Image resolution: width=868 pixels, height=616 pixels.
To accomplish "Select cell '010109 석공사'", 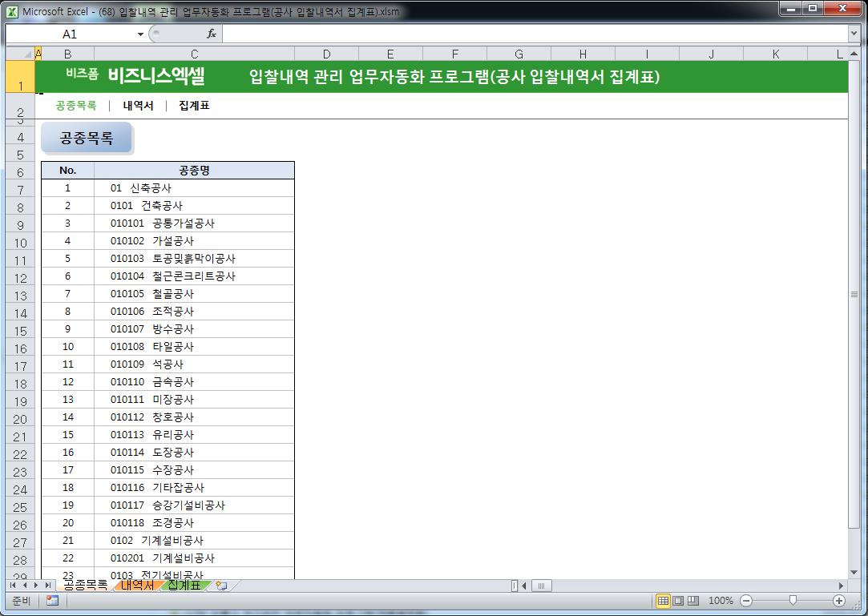I will (x=194, y=364).
